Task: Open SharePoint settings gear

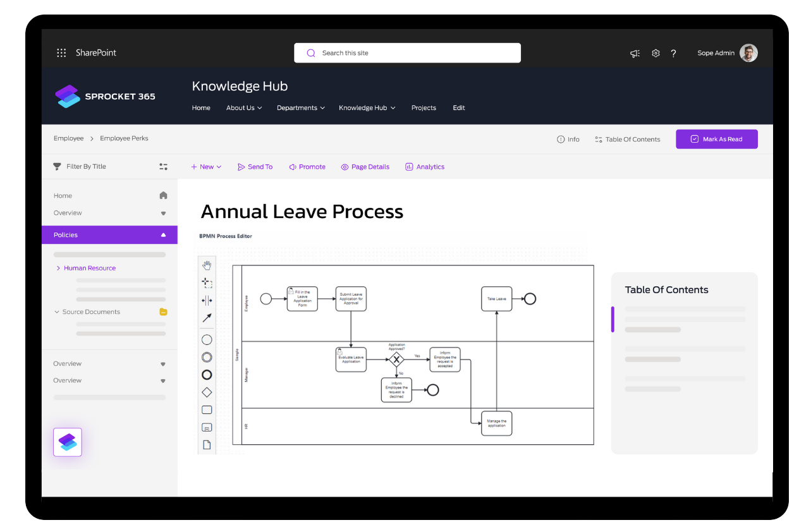Action: 656,54
